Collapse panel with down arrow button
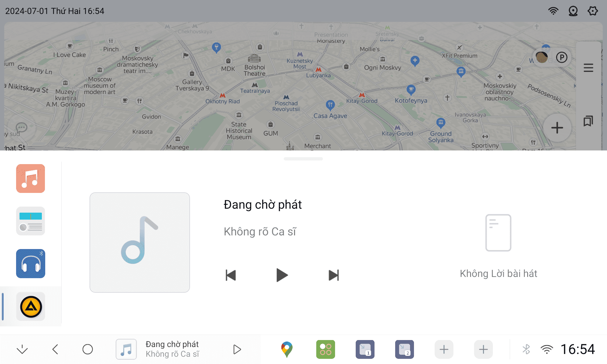 [x=22, y=349]
